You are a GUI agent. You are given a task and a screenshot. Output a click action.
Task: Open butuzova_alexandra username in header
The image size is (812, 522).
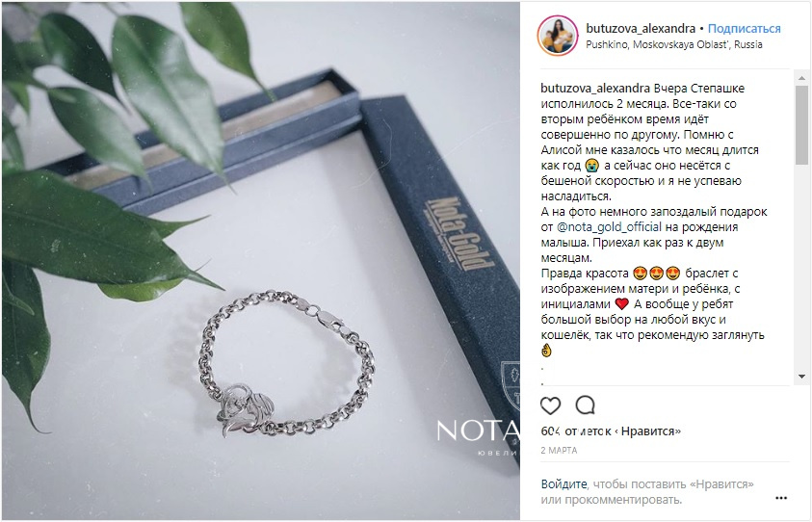(x=641, y=29)
